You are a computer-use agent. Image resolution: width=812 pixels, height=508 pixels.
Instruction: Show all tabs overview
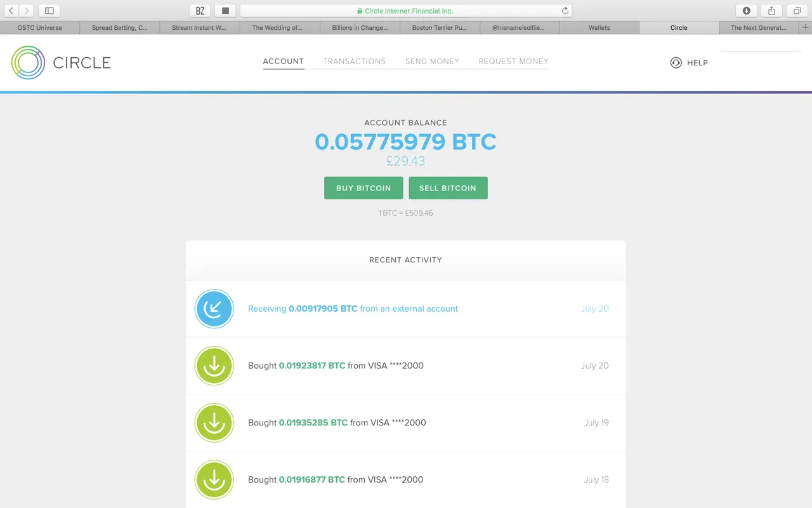click(797, 11)
